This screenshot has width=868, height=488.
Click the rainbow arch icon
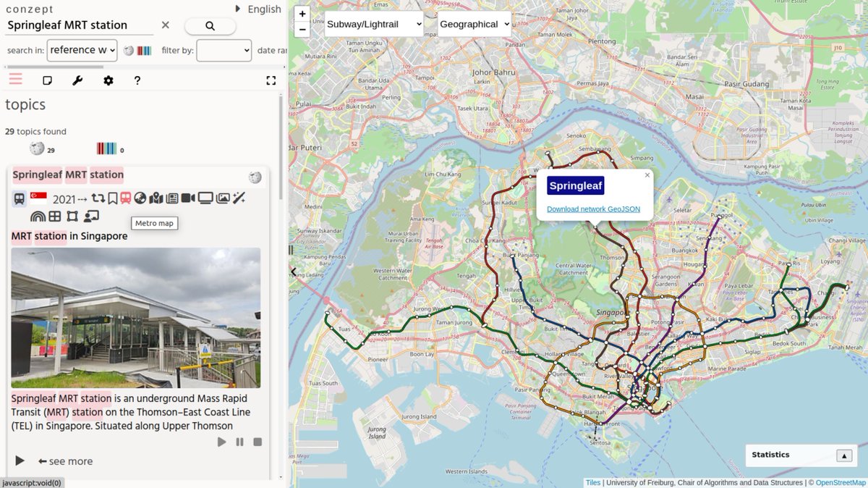(x=38, y=216)
